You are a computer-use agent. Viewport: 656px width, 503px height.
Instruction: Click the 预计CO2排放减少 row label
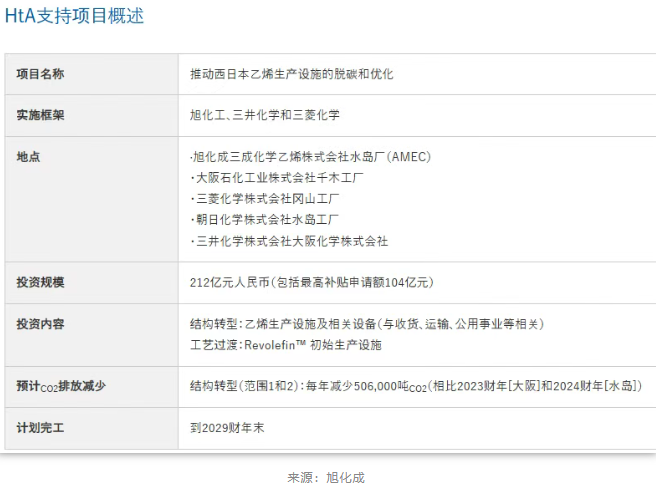(61, 386)
